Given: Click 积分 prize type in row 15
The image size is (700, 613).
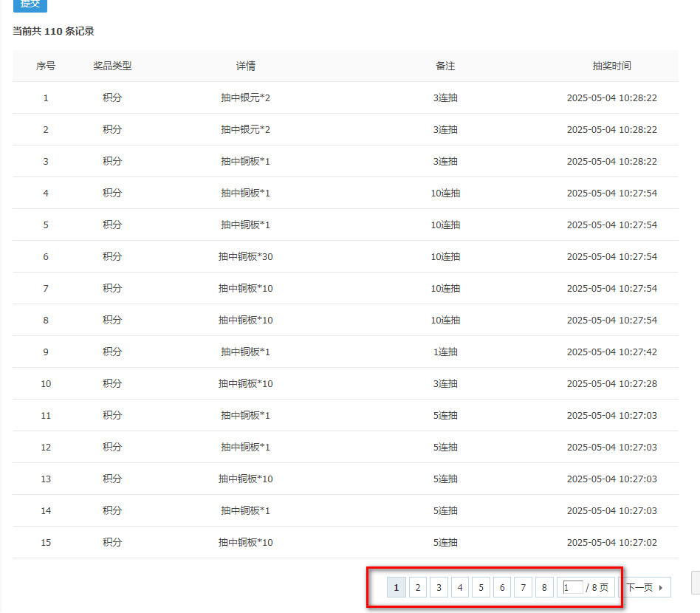Looking at the screenshot, I should click(112, 542).
